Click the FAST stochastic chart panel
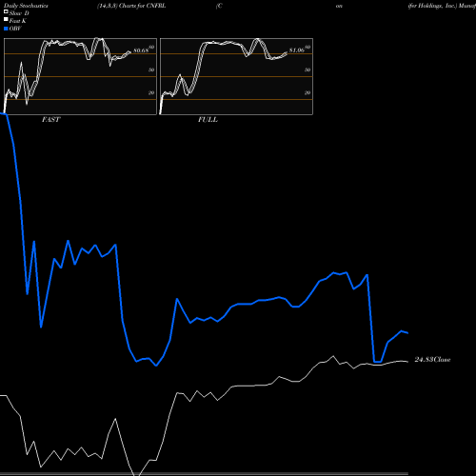 pos(80,76)
